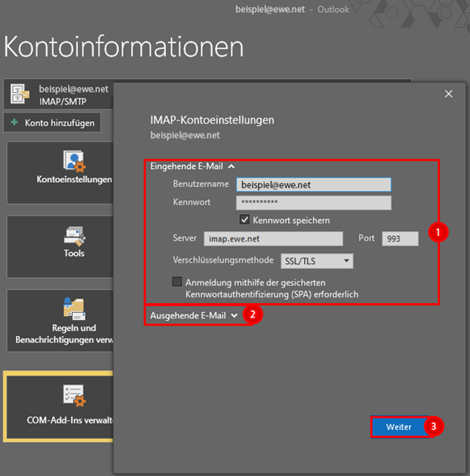Image resolution: width=470 pixels, height=476 pixels.
Task: Open COM-Add-Ins verwalten icon
Action: (74, 395)
